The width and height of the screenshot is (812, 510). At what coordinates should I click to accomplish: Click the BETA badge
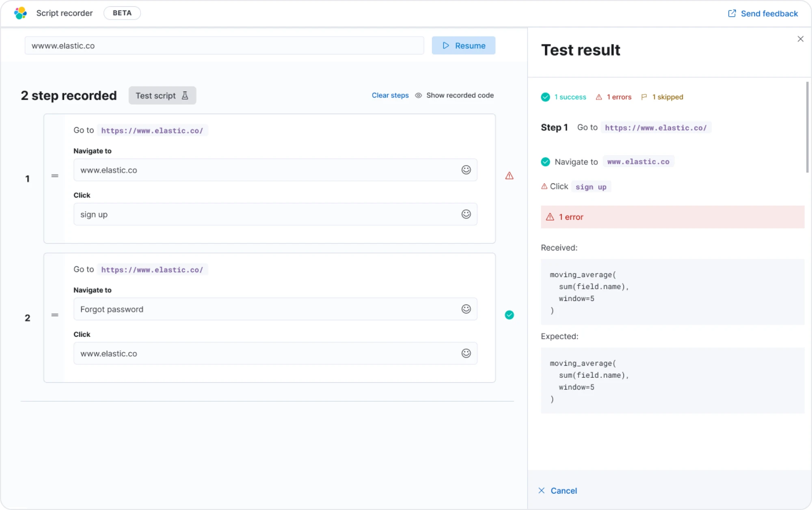point(122,13)
